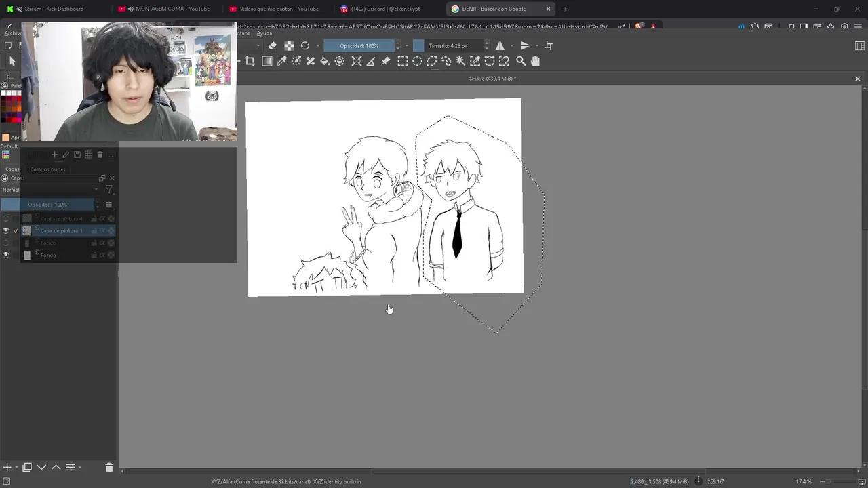Delete the swatch with palette trash icon

click(100, 155)
